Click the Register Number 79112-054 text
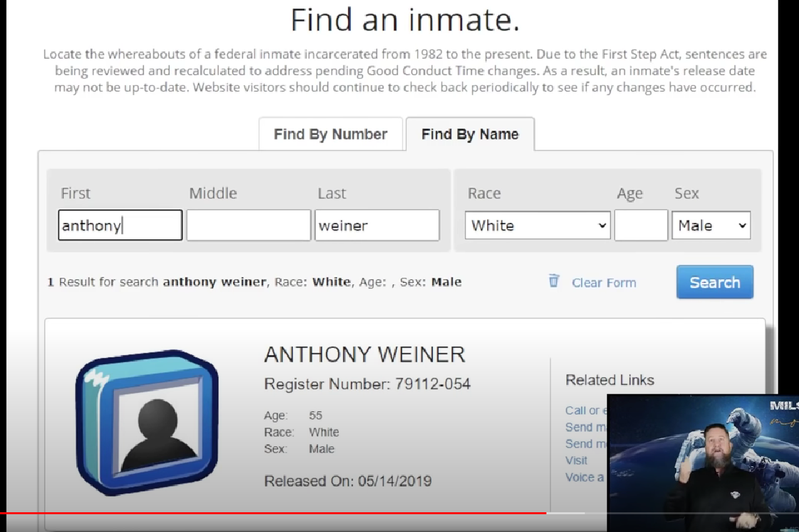 click(x=367, y=384)
